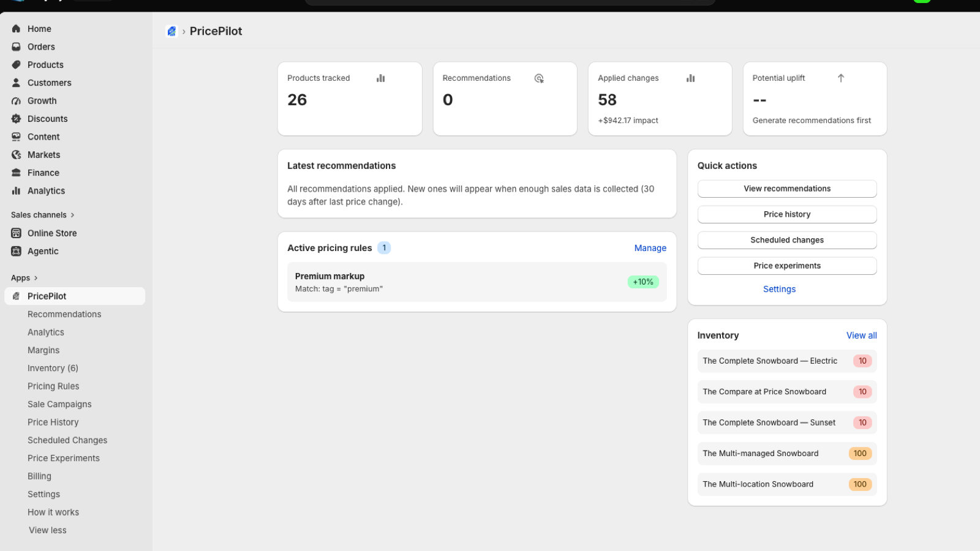The width and height of the screenshot is (980, 551).
Task: Open The Complete Snowboard — Sunset row
Action: (787, 422)
